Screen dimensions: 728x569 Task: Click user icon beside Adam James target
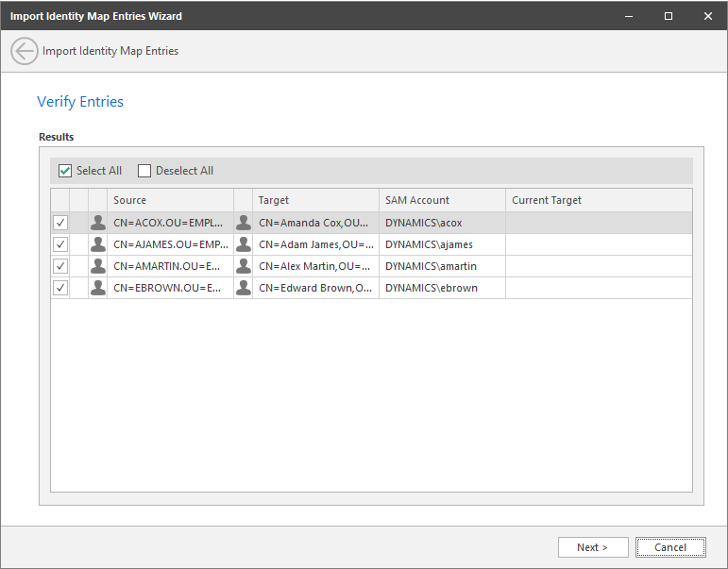click(244, 244)
